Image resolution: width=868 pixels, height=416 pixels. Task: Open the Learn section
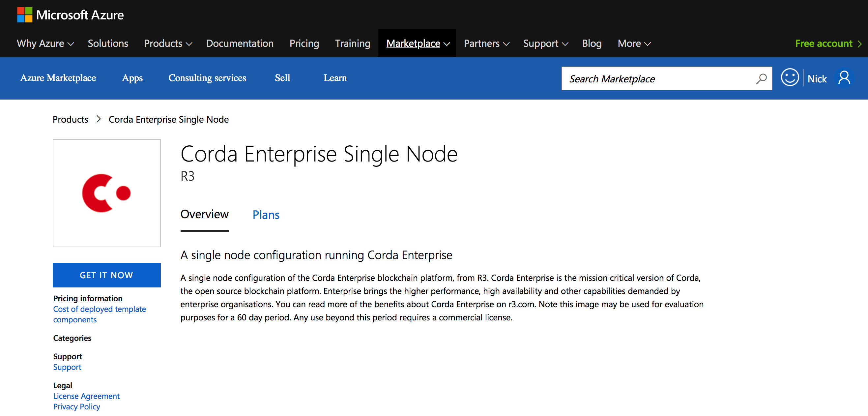tap(335, 78)
